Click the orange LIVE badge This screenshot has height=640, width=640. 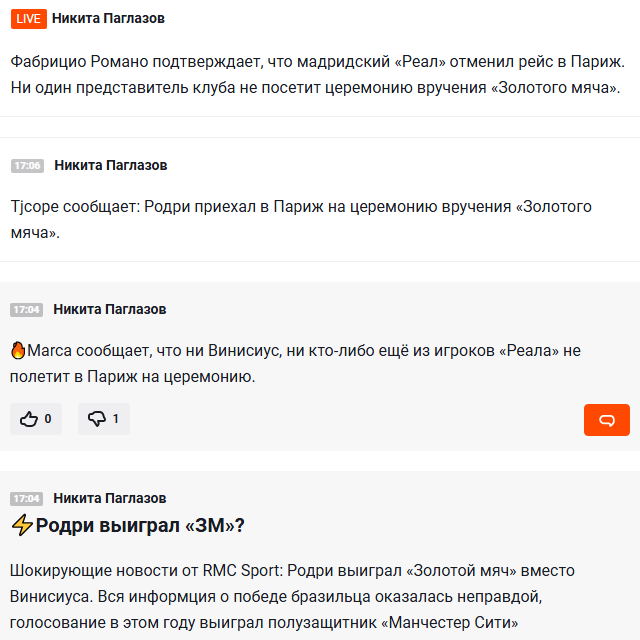[x=29, y=19]
